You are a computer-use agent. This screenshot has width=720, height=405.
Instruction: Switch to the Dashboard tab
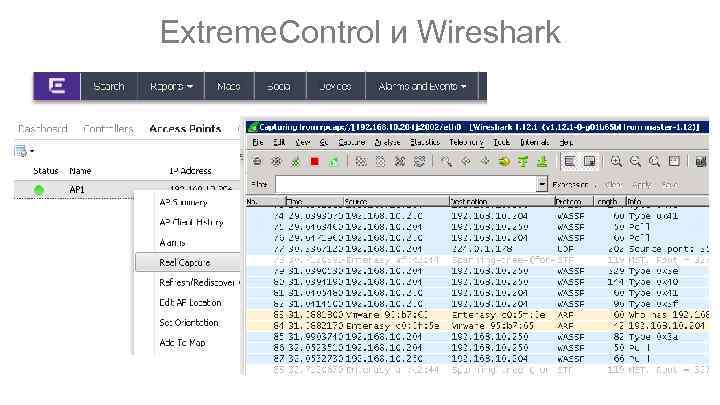[x=43, y=129]
